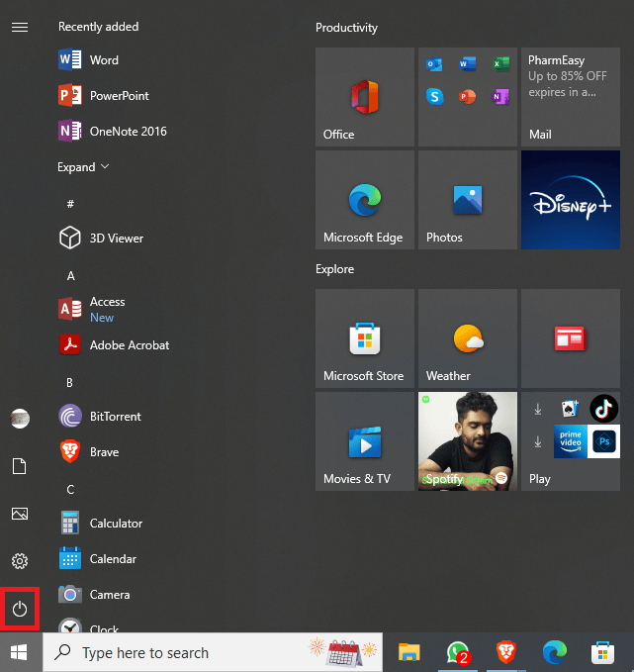Image resolution: width=634 pixels, height=672 pixels.
Task: Open Documents icon in Start sidebar
Action: point(20,466)
